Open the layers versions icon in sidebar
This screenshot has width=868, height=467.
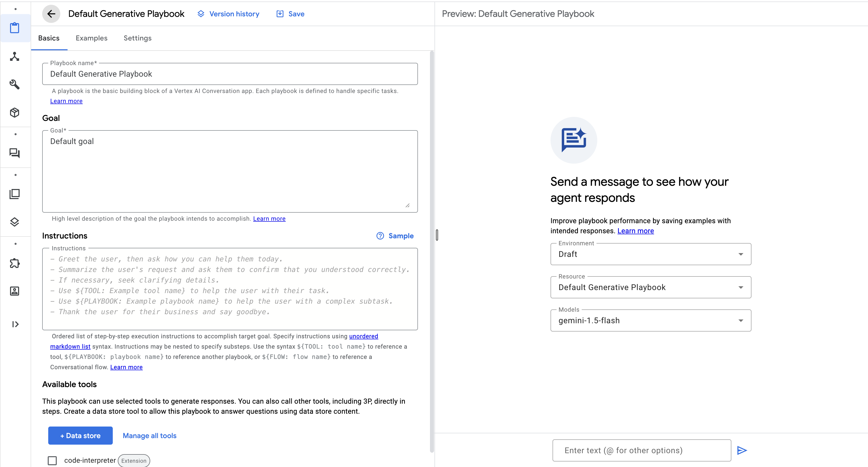15,222
